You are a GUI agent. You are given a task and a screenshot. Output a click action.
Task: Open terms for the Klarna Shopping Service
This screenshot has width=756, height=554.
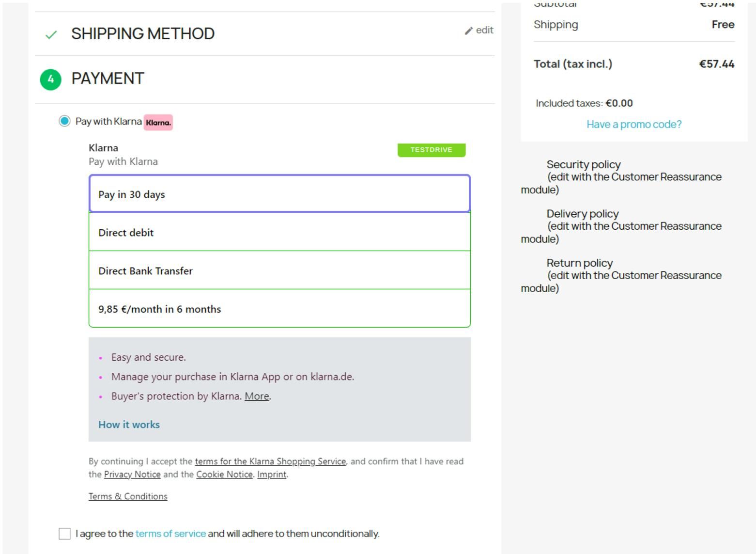pos(270,461)
